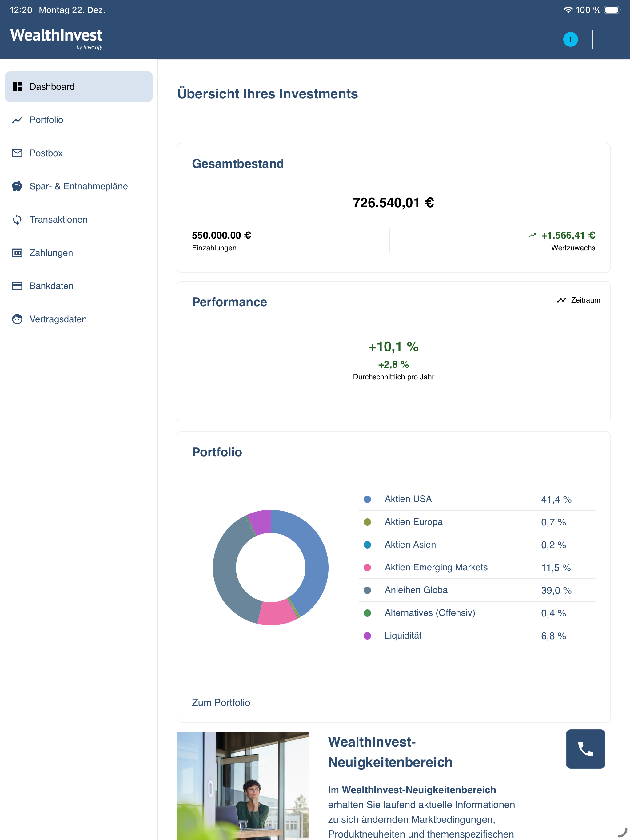The height and width of the screenshot is (840, 630).
Task: Click the Dashboard grid icon
Action: (x=17, y=87)
